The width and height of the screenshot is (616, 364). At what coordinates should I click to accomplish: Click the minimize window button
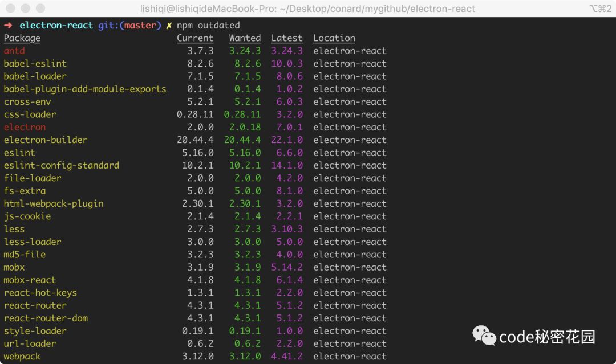(26, 8)
